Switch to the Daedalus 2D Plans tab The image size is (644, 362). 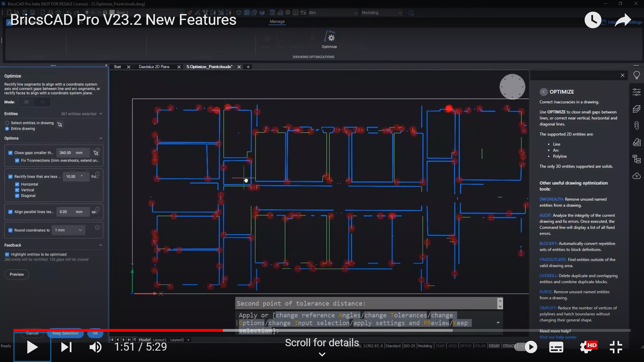[154, 66]
